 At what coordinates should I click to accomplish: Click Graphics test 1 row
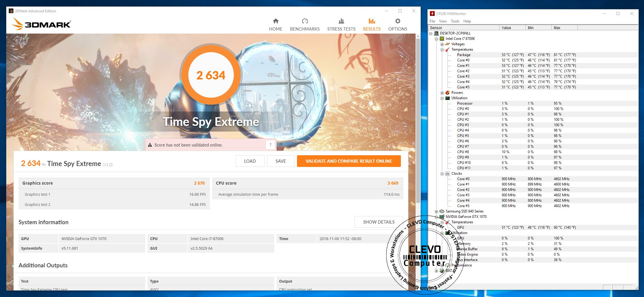[114, 194]
